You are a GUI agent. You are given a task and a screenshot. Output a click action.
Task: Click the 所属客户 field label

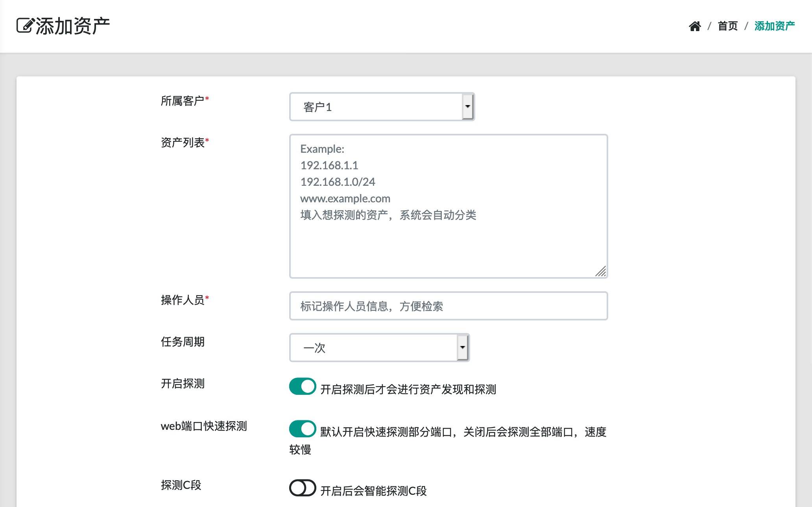coord(185,101)
